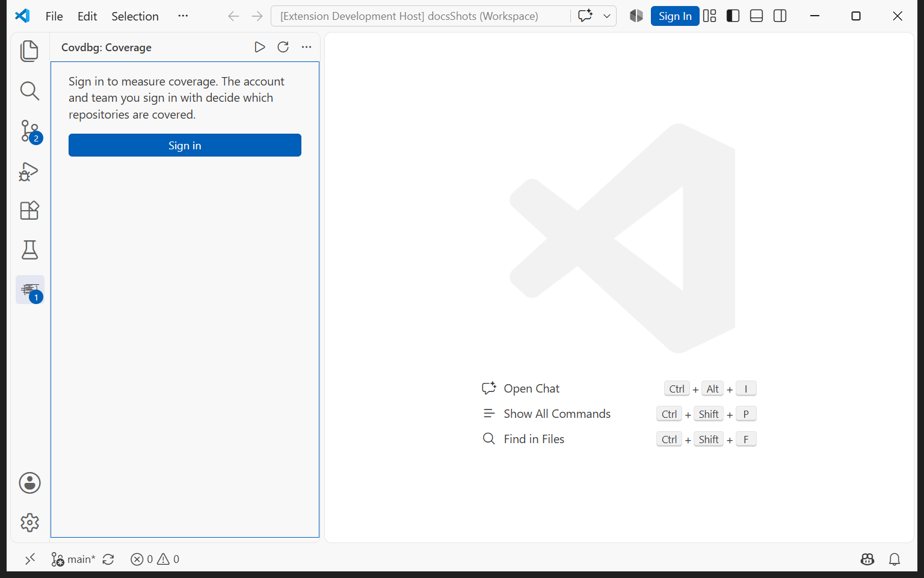The image size is (924, 578).
Task: Open the Manage gear menu
Action: (x=29, y=523)
